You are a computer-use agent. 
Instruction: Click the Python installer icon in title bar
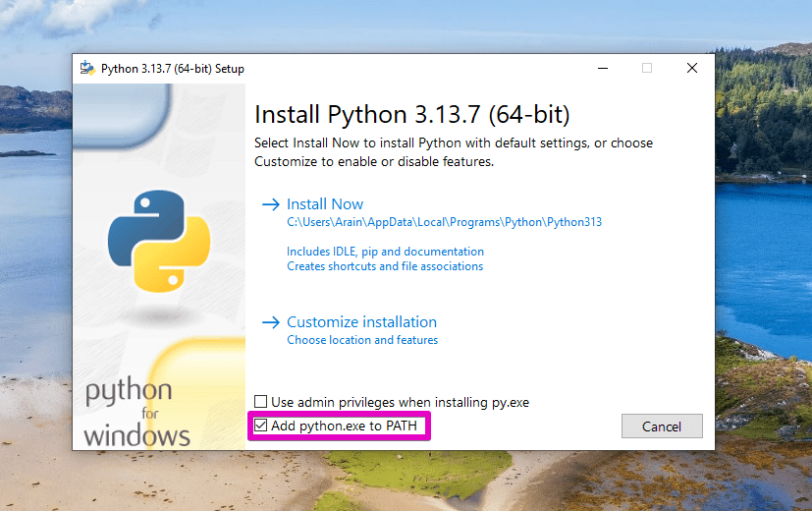click(x=87, y=69)
